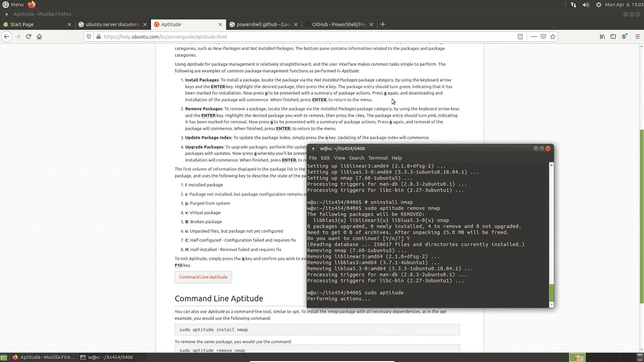Activate Aptitude Firefox window in the taskbar
Viewport: 644px width, 362px height.
tap(44, 357)
